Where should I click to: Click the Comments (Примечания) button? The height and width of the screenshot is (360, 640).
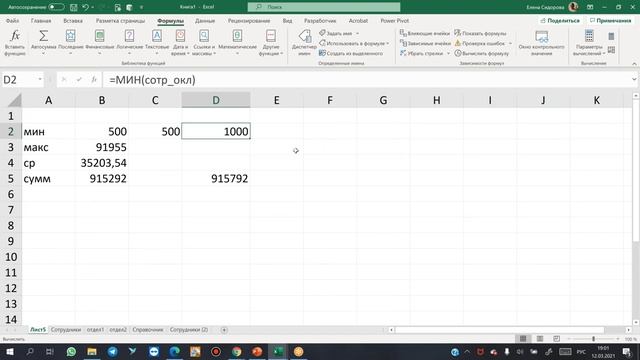[x=611, y=20]
